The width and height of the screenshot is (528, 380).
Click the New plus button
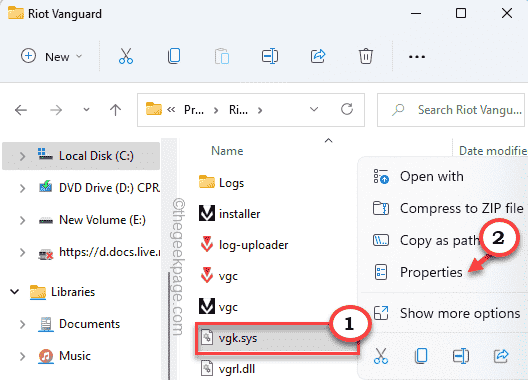(28, 56)
